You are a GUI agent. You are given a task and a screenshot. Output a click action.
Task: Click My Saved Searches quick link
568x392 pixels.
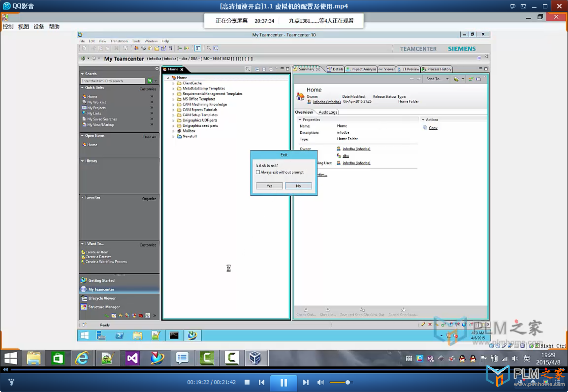click(x=102, y=119)
